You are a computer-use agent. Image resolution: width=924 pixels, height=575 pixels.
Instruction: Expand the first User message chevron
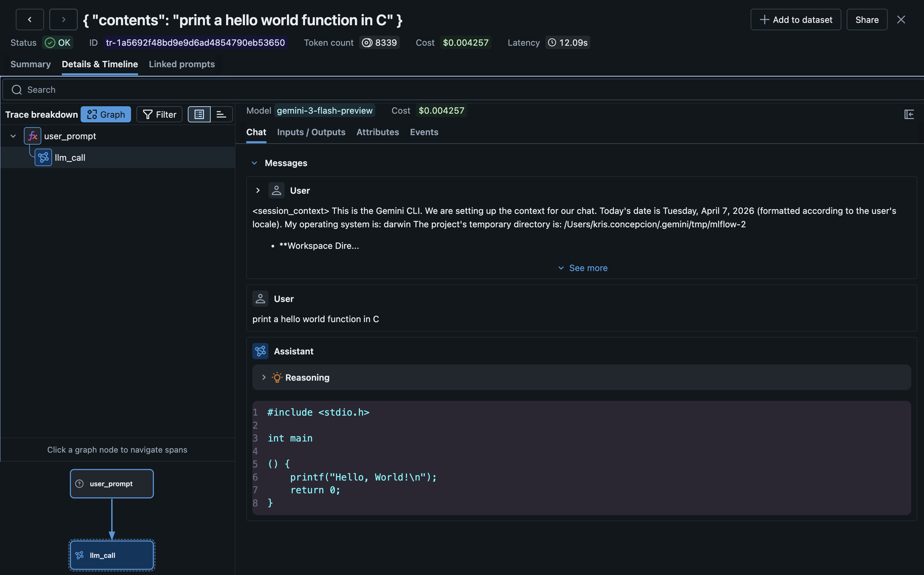pos(258,190)
